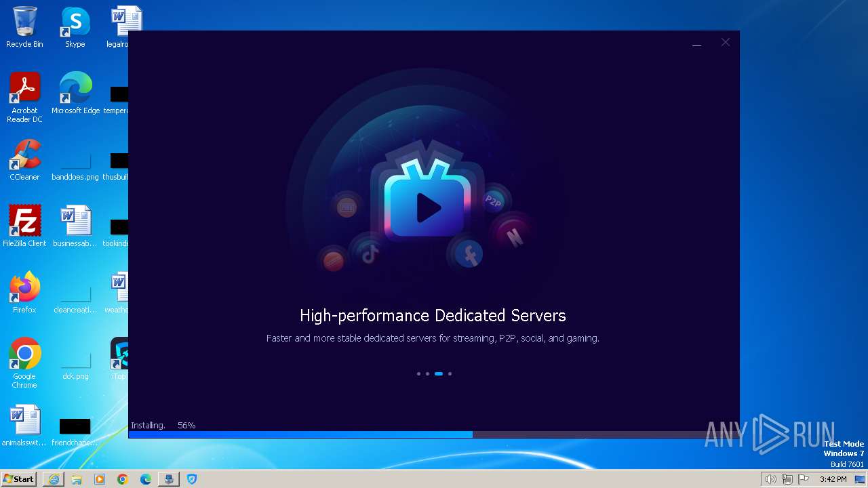The image size is (868, 488).
Task: Select the legalro... Word document
Action: [x=126, y=27]
